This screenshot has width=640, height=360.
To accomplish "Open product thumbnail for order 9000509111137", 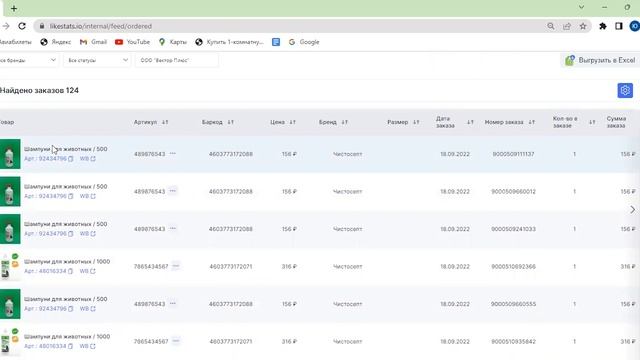I will click(x=10, y=154).
